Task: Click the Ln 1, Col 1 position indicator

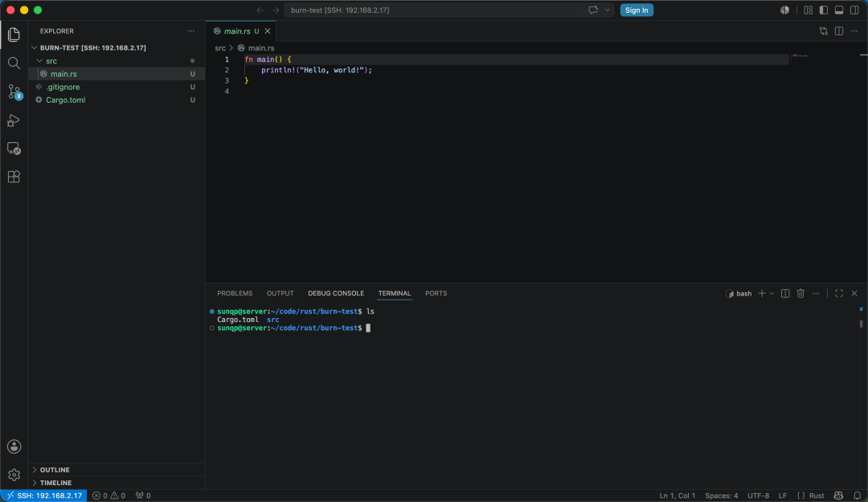Action: (x=677, y=496)
